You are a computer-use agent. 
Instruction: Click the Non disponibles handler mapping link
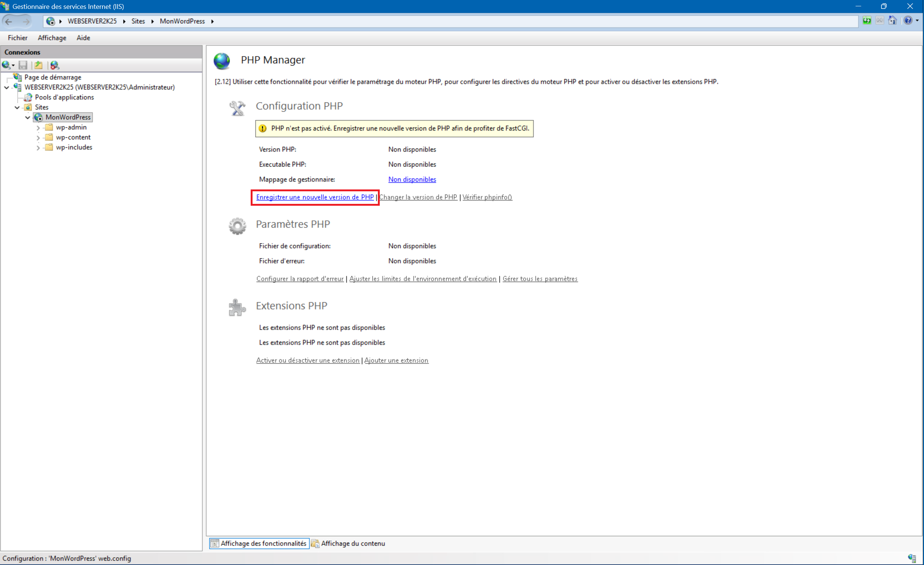(412, 179)
